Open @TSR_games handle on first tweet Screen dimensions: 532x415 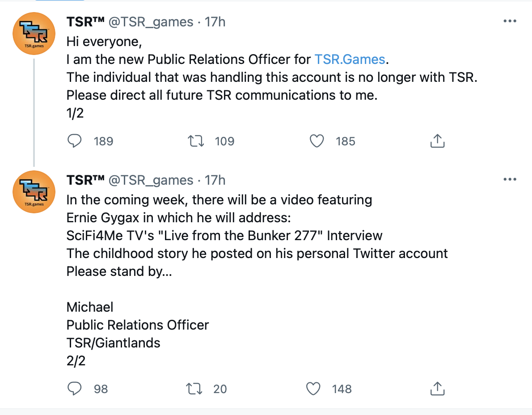click(x=151, y=22)
